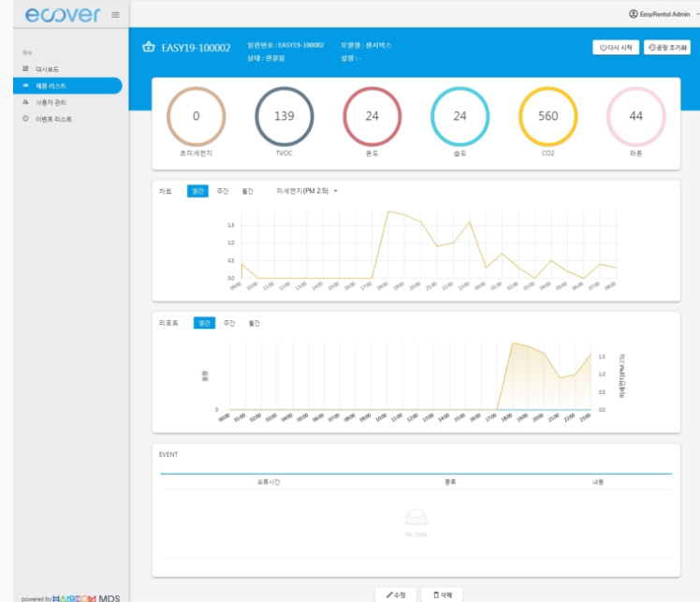Click the 삭제 delete button at bottom

tap(441, 594)
